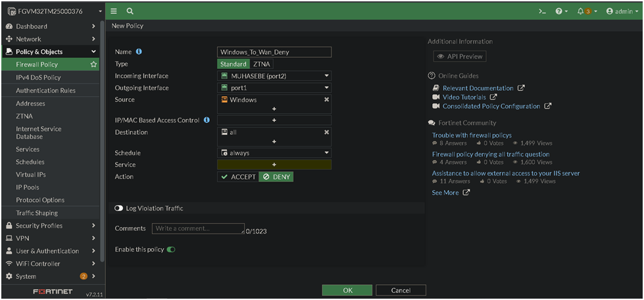Remove all from Destination field
The width and height of the screenshot is (644, 300).
tap(326, 132)
